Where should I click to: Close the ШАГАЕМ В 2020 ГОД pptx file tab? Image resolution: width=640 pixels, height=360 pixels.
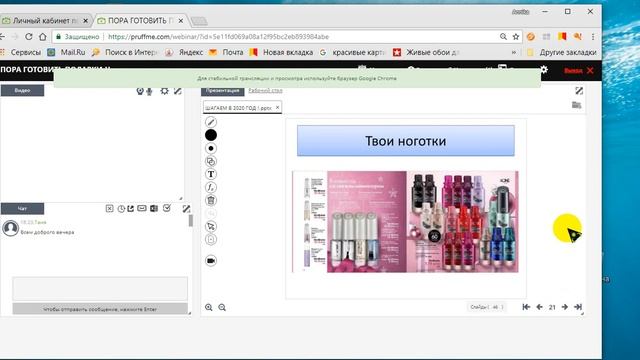[278, 107]
